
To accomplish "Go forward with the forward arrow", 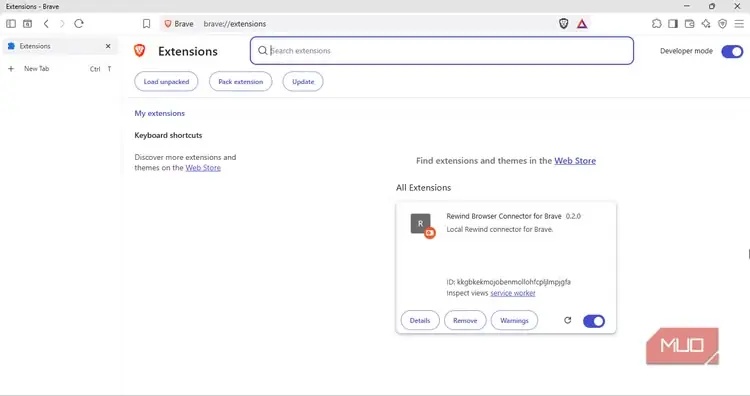I will coord(62,23).
